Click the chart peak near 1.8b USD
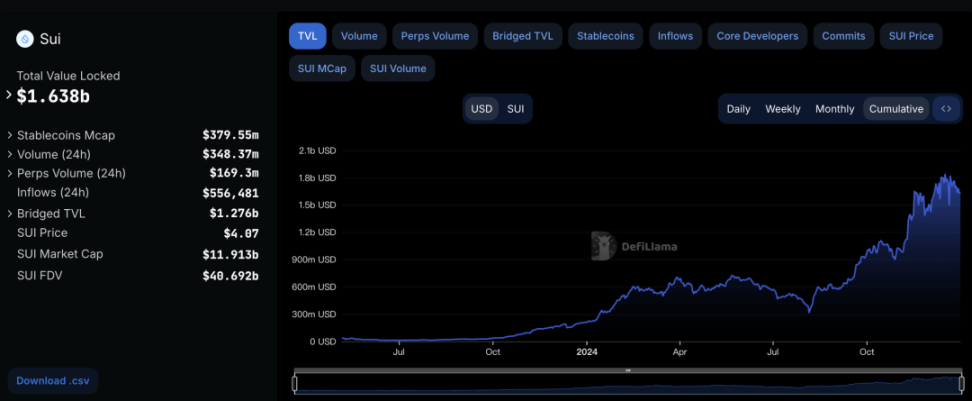This screenshot has width=972, height=401. coord(945,176)
